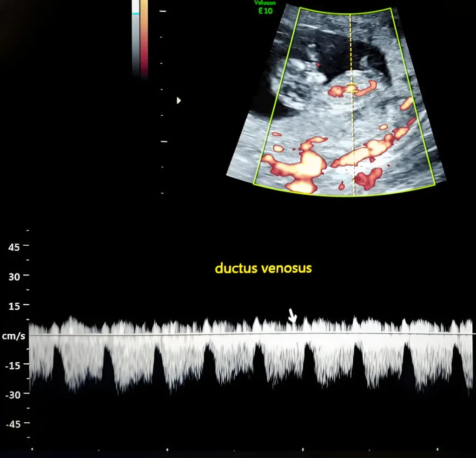
Task: Select the Doppler color scale bar
Action: [140, 39]
